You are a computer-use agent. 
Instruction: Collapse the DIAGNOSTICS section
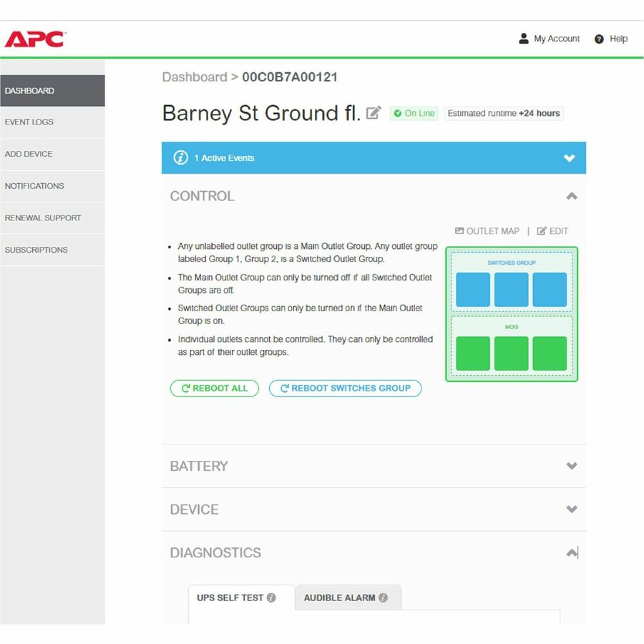[x=570, y=552]
